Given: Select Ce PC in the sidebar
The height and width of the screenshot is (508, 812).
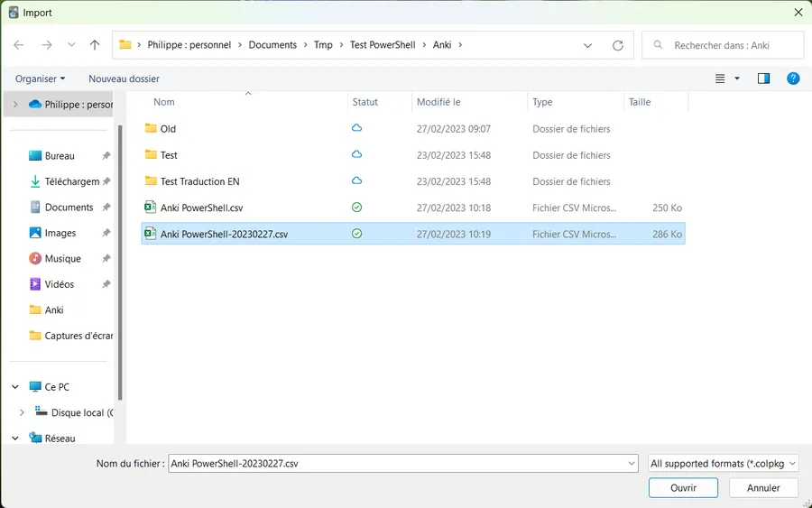Looking at the screenshot, I should [50, 387].
